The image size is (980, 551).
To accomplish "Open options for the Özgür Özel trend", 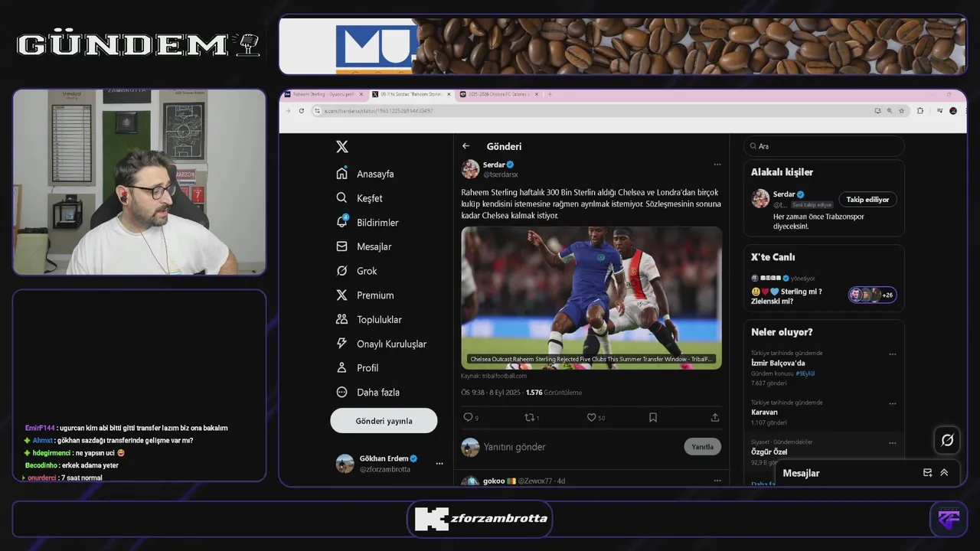I will [892, 443].
